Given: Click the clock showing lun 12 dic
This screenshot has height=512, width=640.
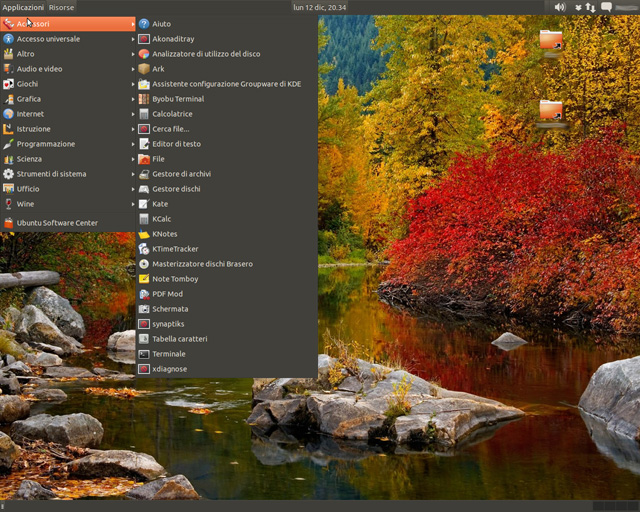Looking at the screenshot, I should 320,7.
